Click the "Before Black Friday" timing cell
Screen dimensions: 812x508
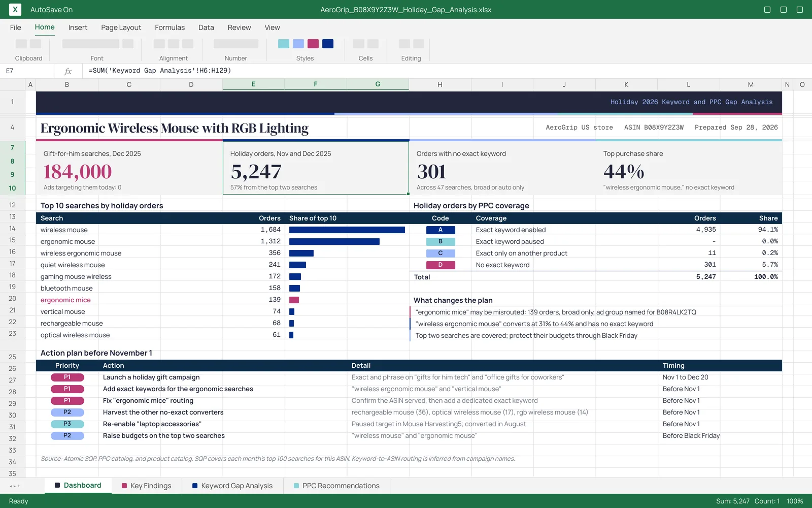(691, 436)
